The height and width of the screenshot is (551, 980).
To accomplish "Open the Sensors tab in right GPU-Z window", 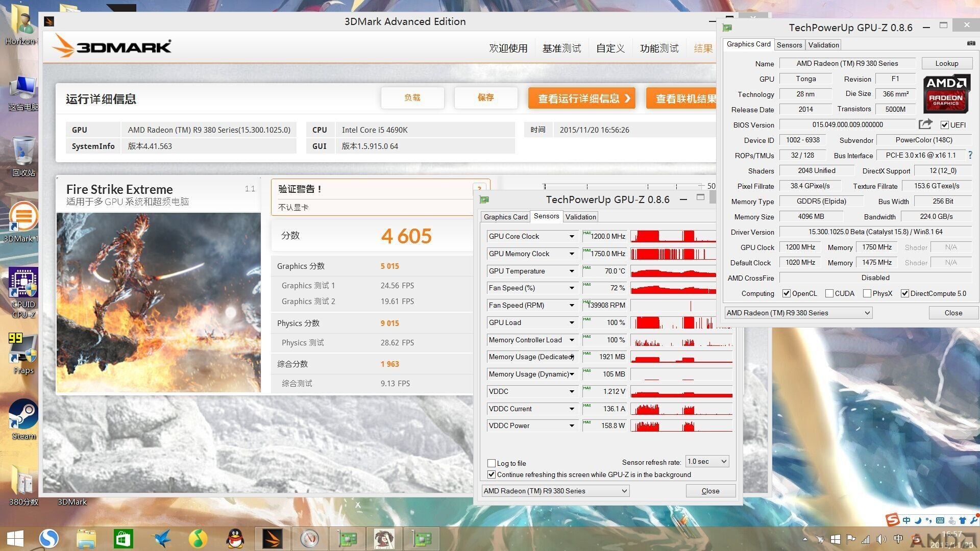I will tap(789, 45).
